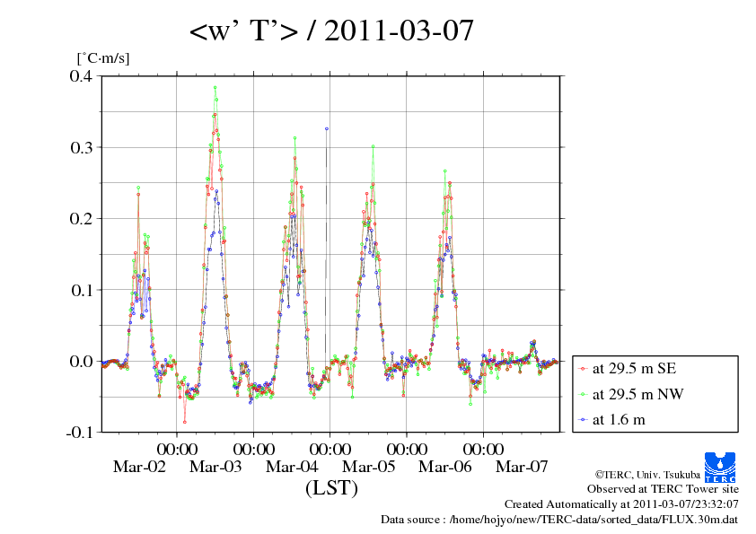
Task: Click the y-axis value 0.0
Action: (81, 361)
